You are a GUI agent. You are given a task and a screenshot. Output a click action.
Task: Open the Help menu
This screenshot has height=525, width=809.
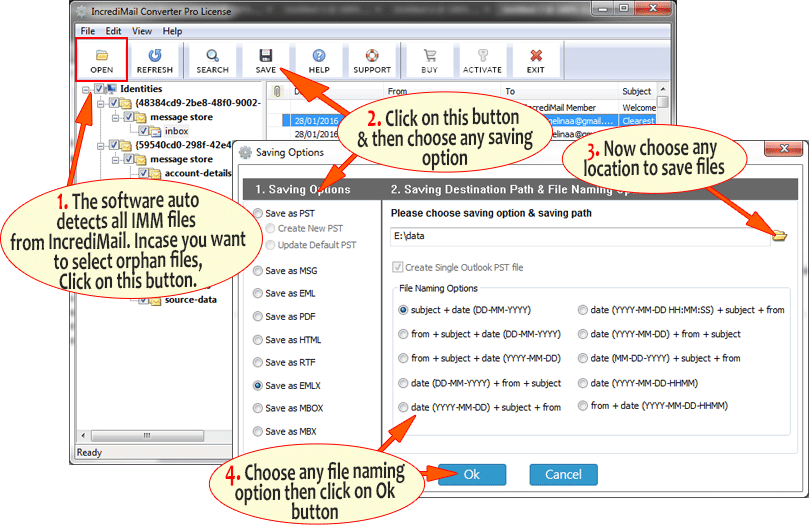click(x=172, y=31)
